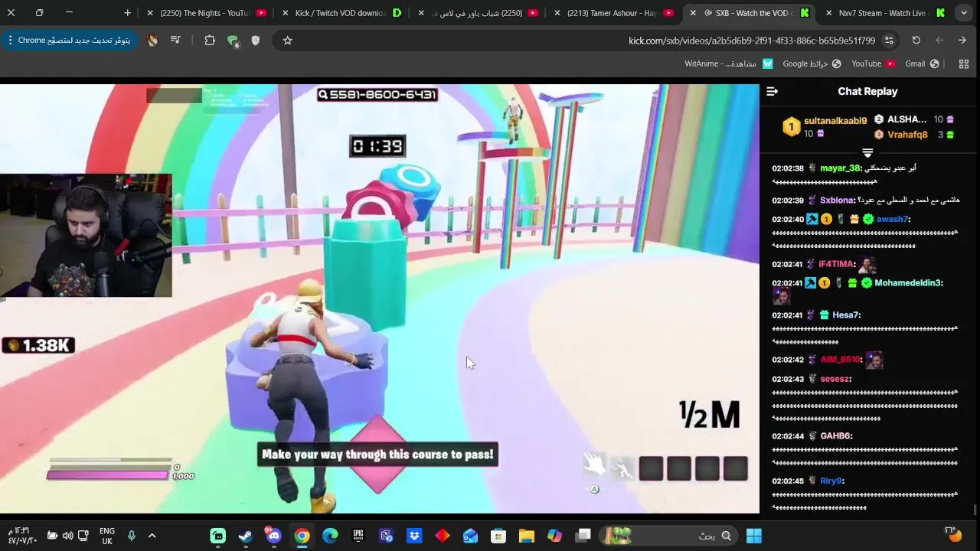Click username awash7 in chat
980x551 pixels.
tap(892, 220)
